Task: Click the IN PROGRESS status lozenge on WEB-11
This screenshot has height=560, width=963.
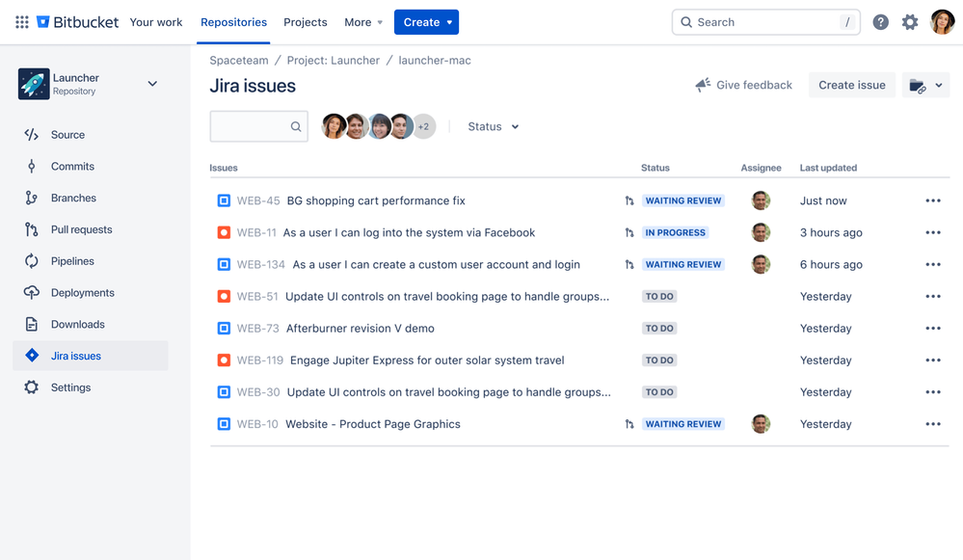Action: [x=675, y=232]
